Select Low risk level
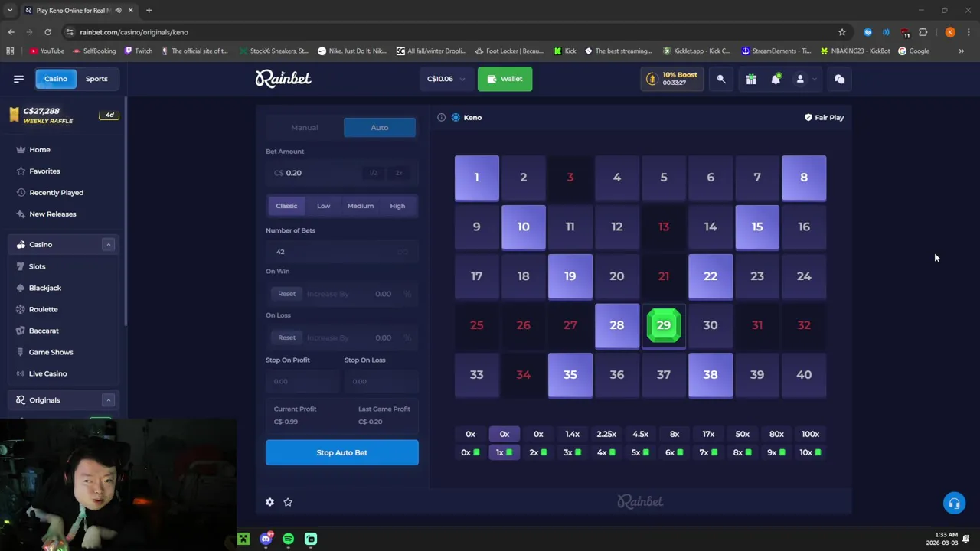 [x=324, y=206]
